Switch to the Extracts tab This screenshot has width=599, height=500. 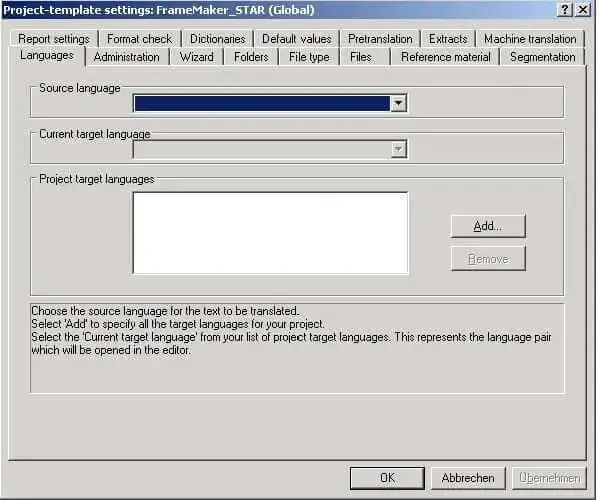(448, 39)
